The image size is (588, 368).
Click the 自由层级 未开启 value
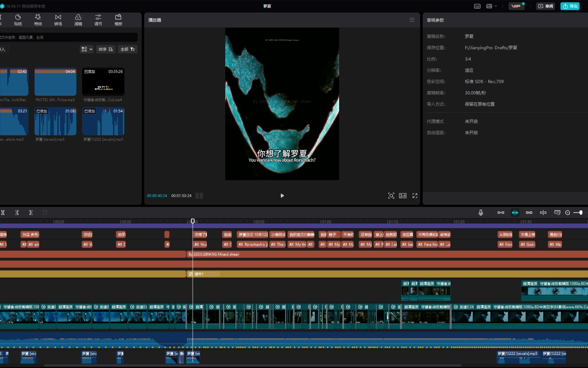click(x=471, y=133)
